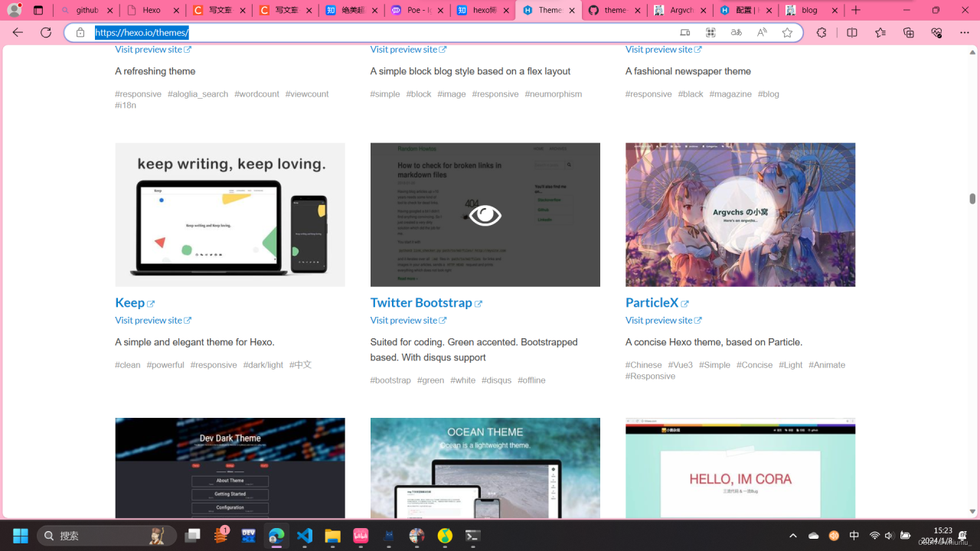This screenshot has height=551, width=980.
Task: Add page to favorites with star icon
Action: tap(787, 32)
